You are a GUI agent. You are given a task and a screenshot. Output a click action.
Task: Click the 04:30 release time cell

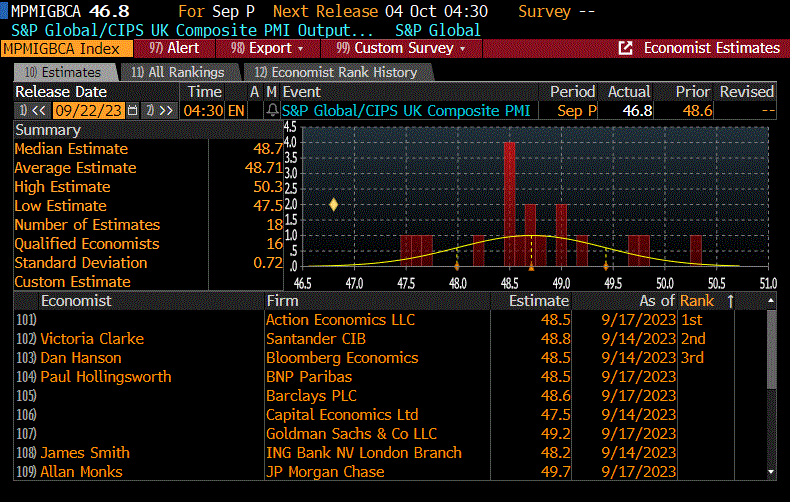coord(204,110)
